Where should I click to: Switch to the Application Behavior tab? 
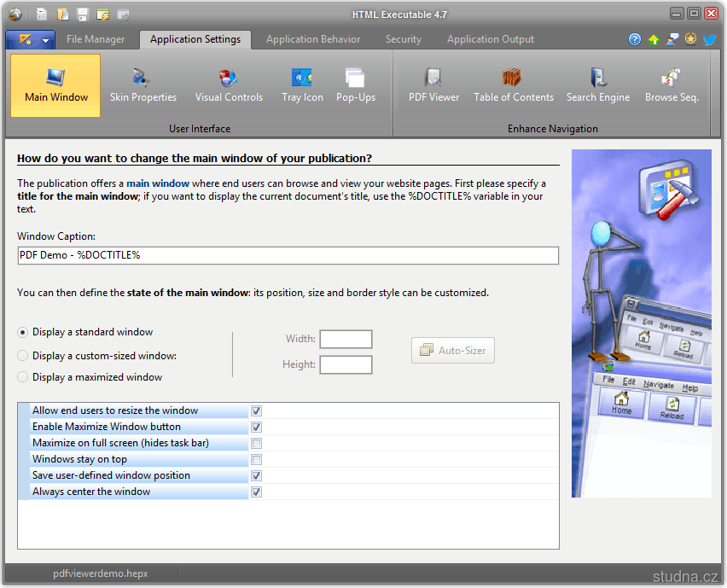click(312, 39)
